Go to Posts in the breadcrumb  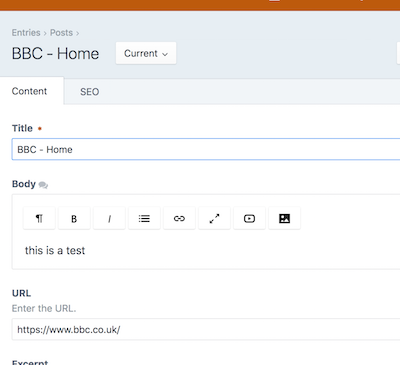pyautogui.click(x=61, y=33)
